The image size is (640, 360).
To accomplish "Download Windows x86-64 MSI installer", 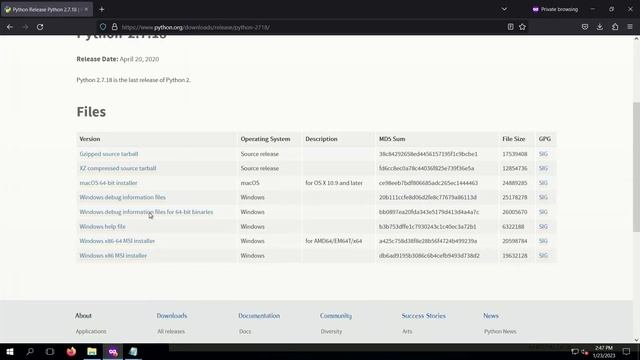I will pyautogui.click(x=117, y=241).
